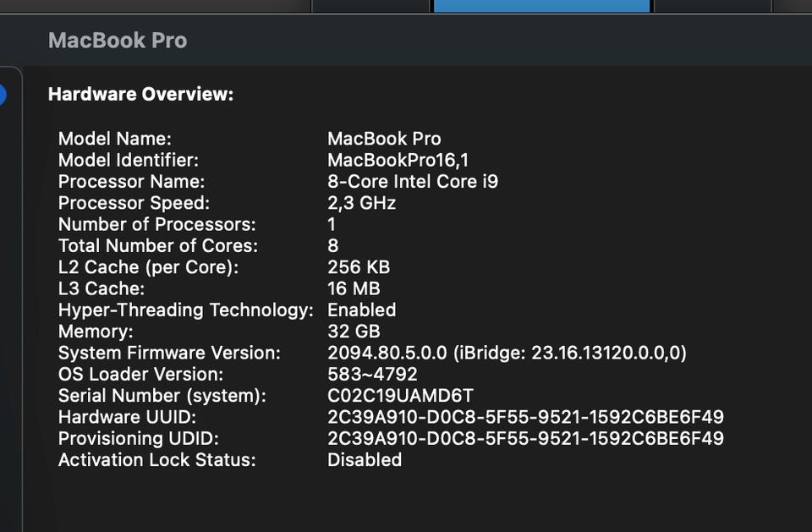
Task: Select the 8-Core Intel Core i9 value
Action: click(x=413, y=181)
